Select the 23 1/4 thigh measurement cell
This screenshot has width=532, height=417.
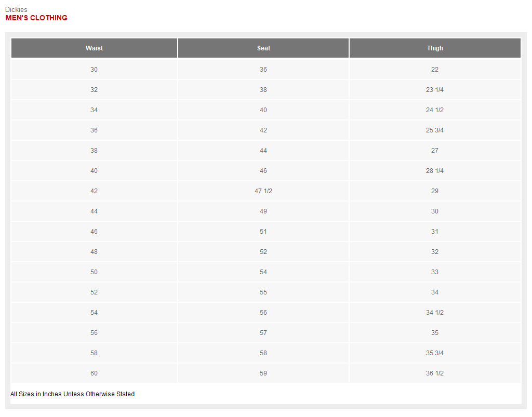(435, 90)
